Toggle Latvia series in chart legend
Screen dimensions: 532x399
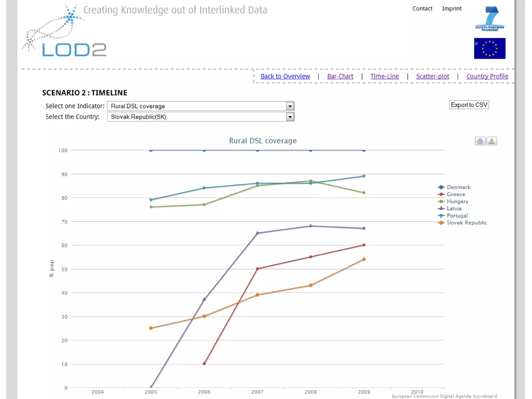pos(454,208)
